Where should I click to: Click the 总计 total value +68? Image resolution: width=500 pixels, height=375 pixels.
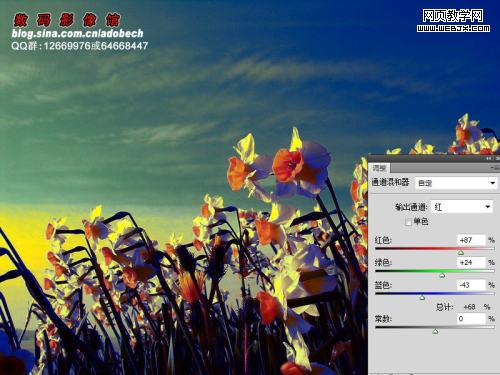(469, 307)
